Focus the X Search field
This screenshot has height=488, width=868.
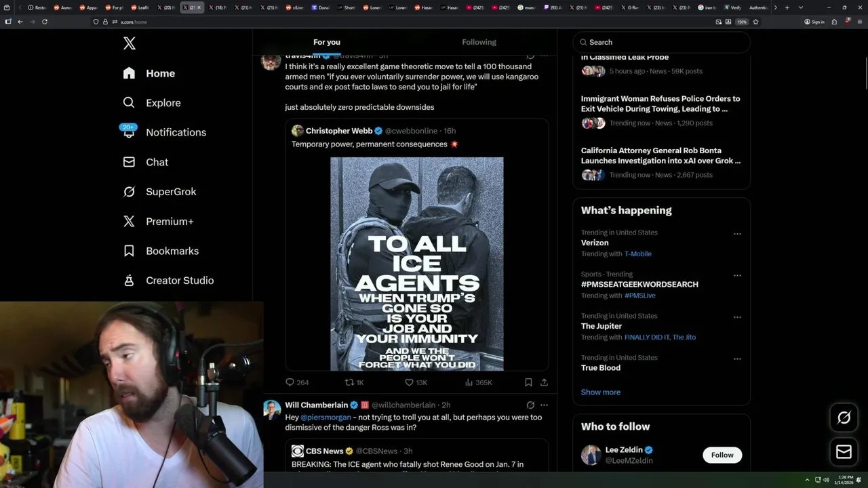click(661, 42)
